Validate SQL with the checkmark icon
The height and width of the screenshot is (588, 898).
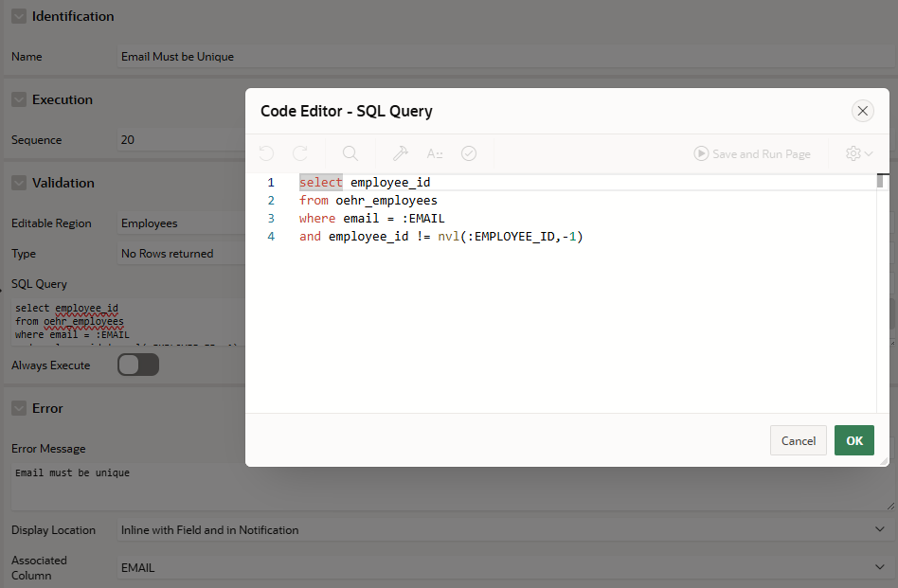pyautogui.click(x=469, y=153)
